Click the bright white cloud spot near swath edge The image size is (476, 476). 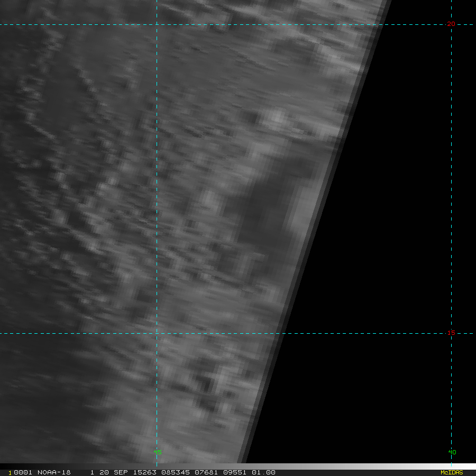[x=276, y=115]
